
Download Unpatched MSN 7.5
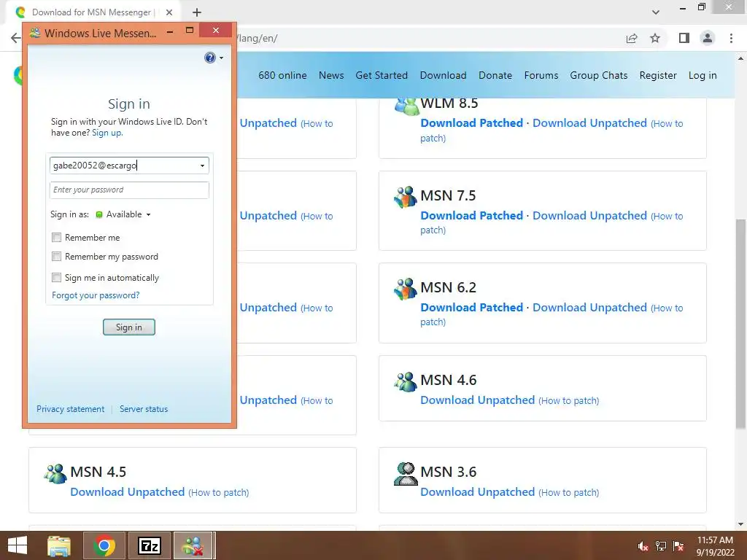(589, 216)
